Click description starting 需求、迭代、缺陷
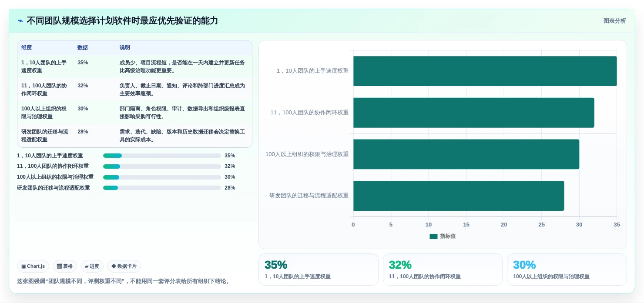The width and height of the screenshot is (644, 303). 182,136
